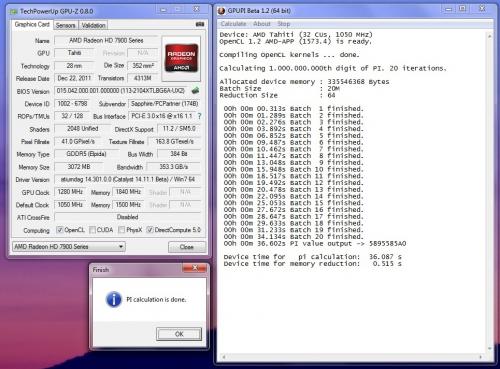Click "Device time for pi calculation" line
Screen dimensions: 500x369
point(313,257)
